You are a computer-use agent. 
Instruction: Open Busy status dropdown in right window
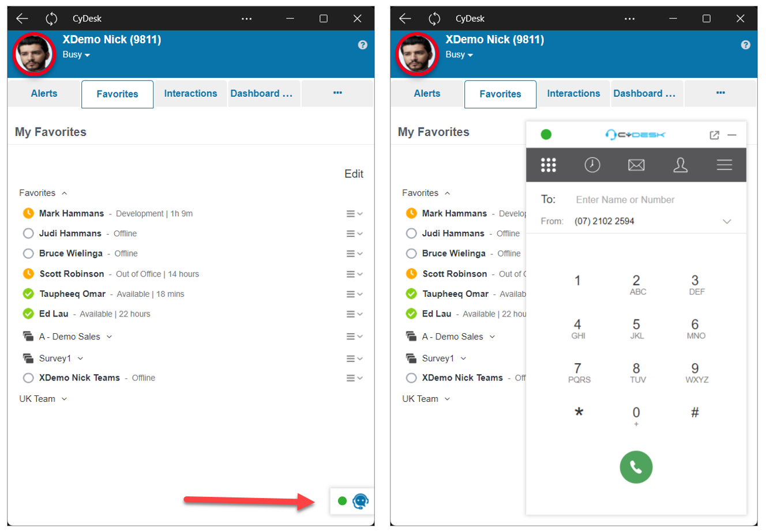(x=459, y=55)
